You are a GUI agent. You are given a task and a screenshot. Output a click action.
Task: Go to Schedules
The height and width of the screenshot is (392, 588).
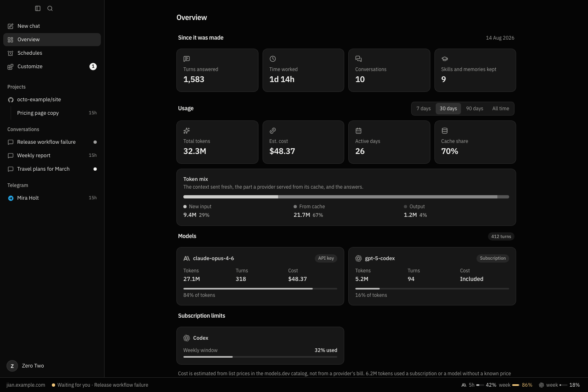[52, 53]
